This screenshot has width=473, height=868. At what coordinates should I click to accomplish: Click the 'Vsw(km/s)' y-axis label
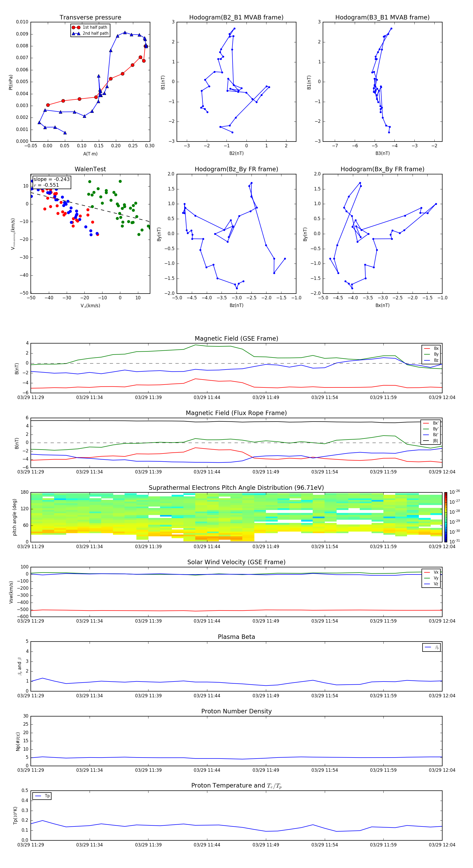click(x=11, y=592)
